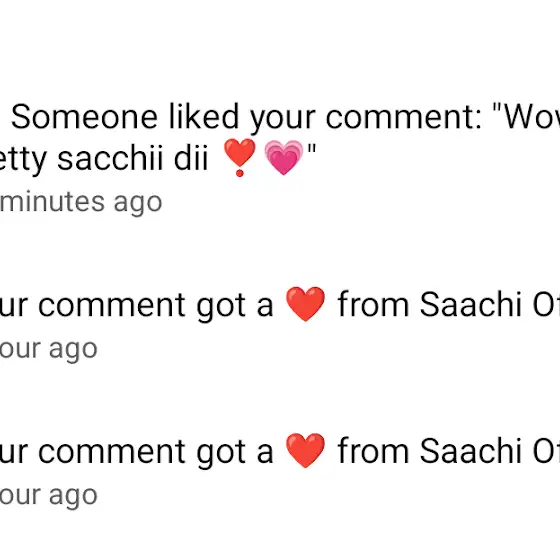Click the "minutes ago" timestamp
Screen dimensions: 560x560
tap(81, 202)
